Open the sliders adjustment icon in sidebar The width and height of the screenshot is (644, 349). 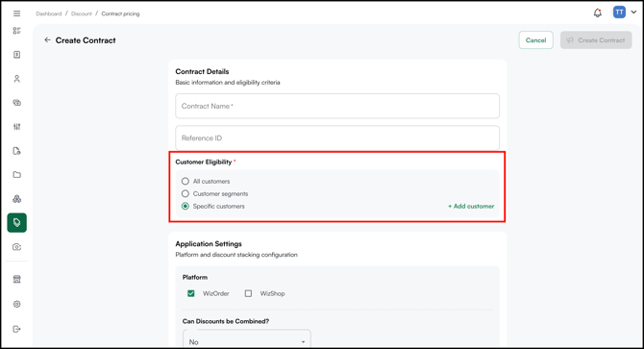pos(17,127)
